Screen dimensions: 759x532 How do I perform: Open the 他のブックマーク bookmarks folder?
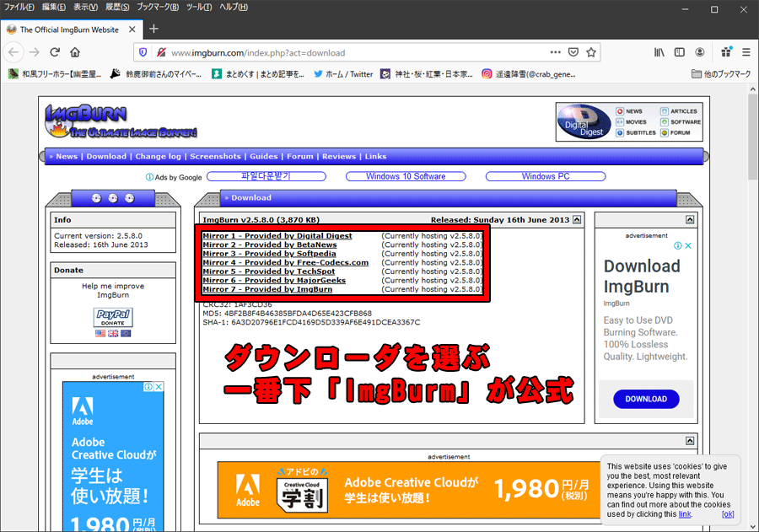721,74
